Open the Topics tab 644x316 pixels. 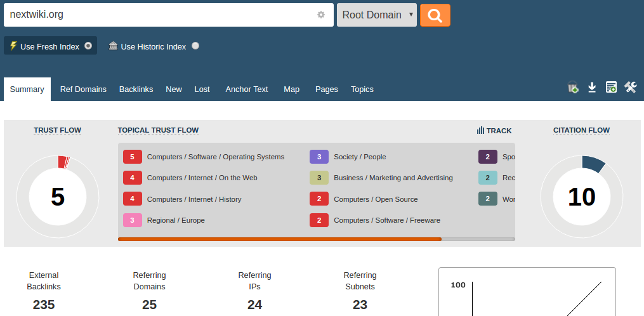(x=362, y=89)
